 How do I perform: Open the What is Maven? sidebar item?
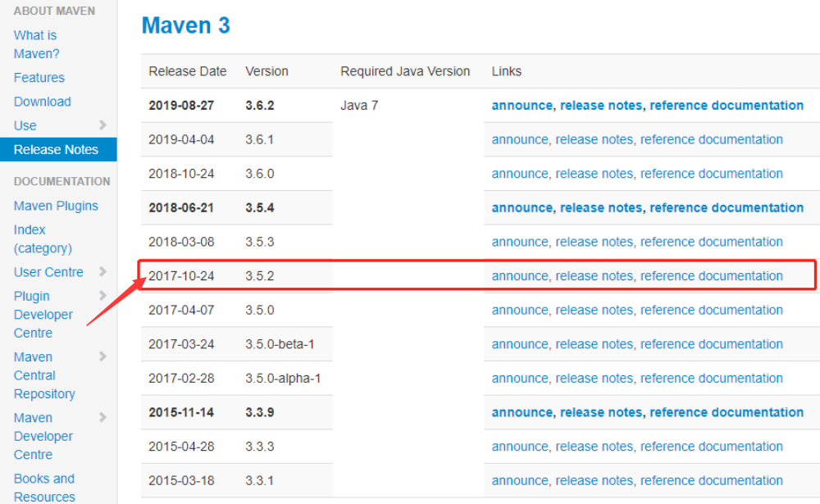click(x=37, y=44)
